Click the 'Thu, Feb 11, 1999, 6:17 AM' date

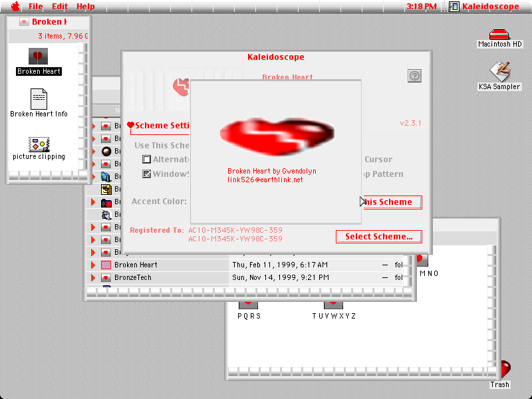[280, 265]
